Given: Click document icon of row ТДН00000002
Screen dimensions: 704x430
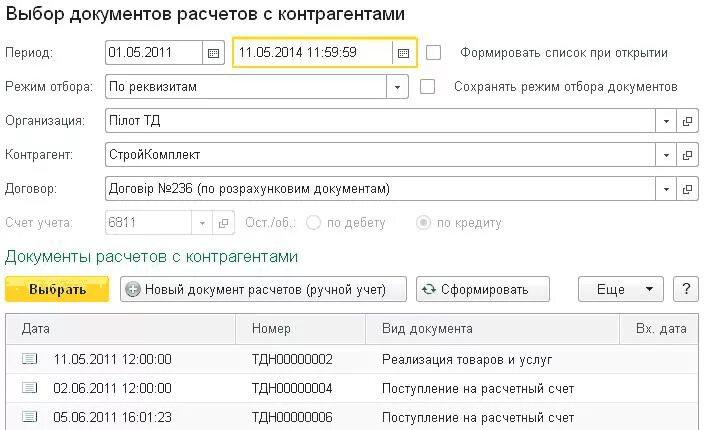Looking at the screenshot, I should pyautogui.click(x=30, y=359).
